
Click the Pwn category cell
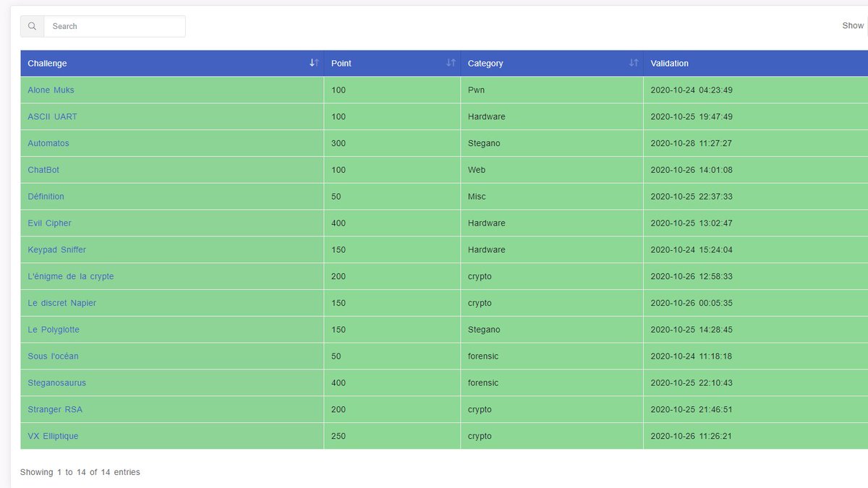tap(552, 90)
